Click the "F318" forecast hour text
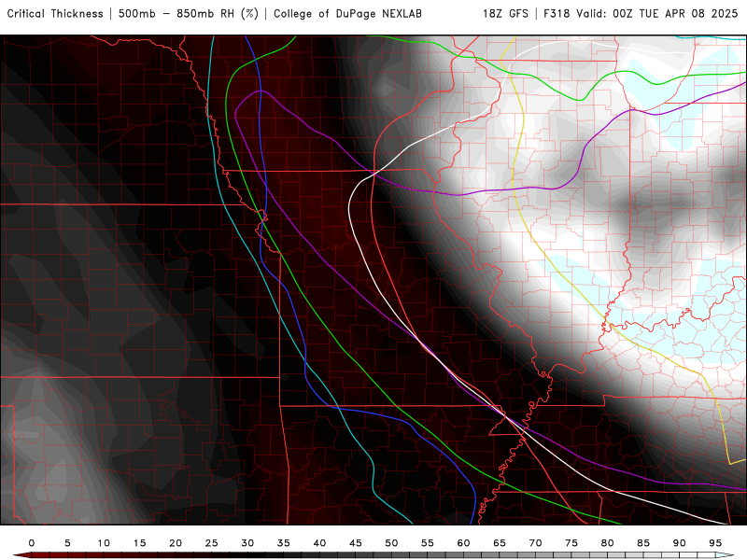This screenshot has height=560, width=747. [556, 14]
